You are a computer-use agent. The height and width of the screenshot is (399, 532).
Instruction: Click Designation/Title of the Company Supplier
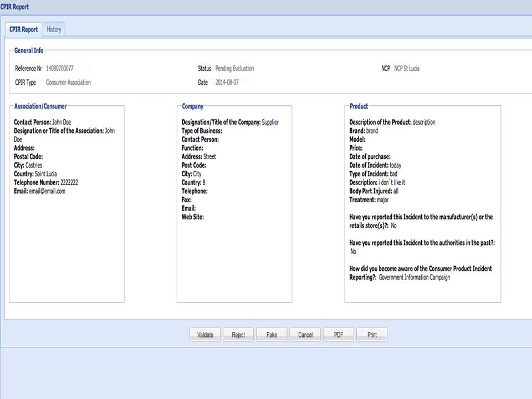pyautogui.click(x=230, y=122)
